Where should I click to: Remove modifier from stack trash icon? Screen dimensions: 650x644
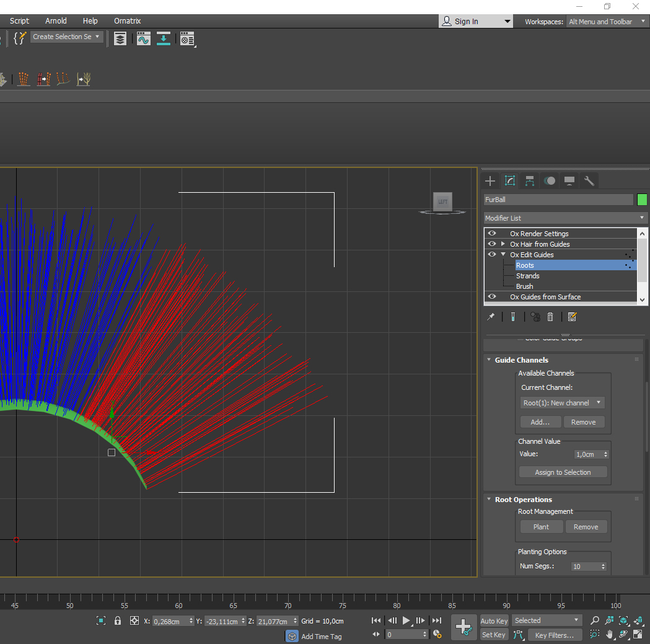pyautogui.click(x=550, y=317)
